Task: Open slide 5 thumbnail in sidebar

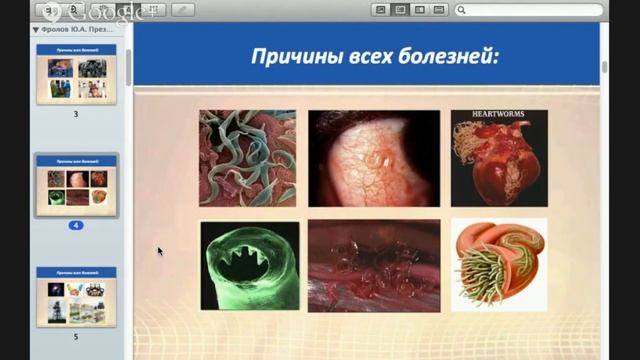Action: [x=76, y=297]
